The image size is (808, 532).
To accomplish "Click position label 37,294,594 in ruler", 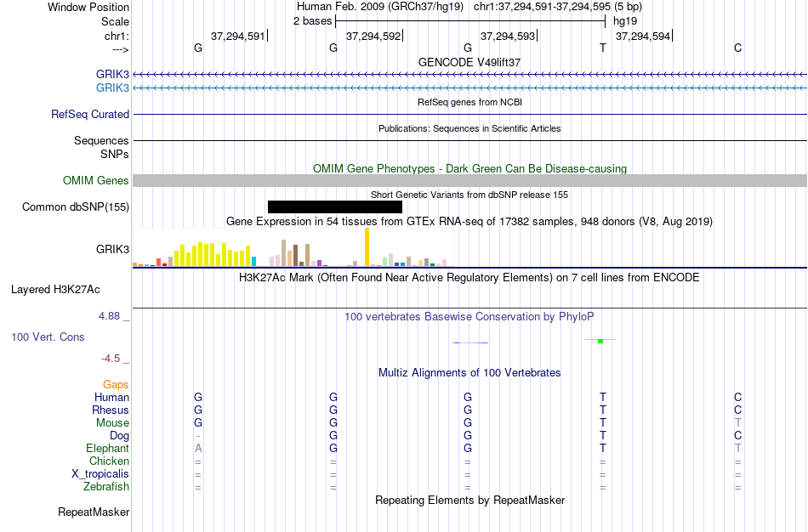I will pos(643,36).
